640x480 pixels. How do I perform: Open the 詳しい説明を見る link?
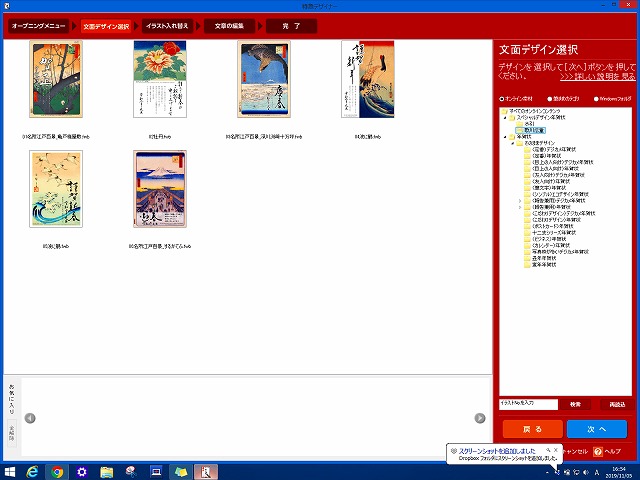[598, 77]
